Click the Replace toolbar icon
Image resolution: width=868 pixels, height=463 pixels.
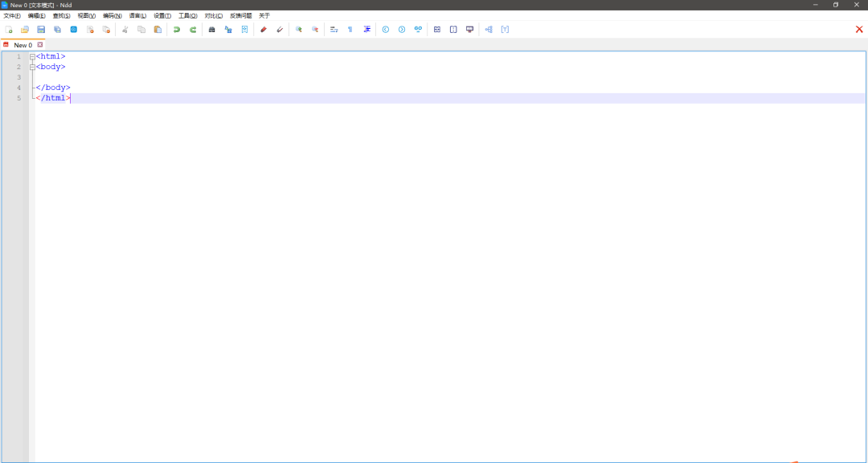[228, 30]
